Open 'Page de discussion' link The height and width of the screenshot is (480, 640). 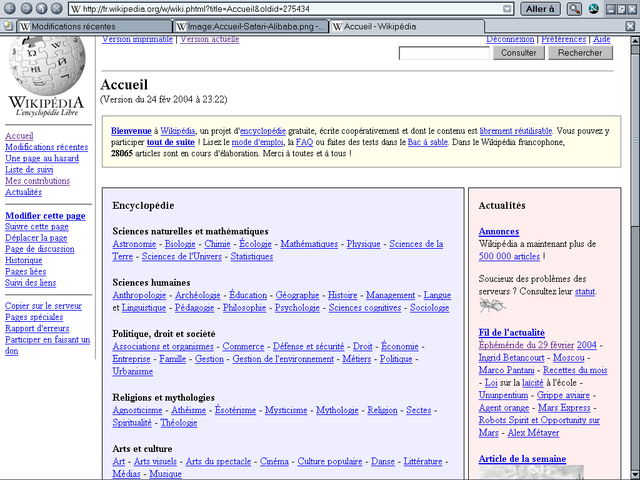pos(40,249)
